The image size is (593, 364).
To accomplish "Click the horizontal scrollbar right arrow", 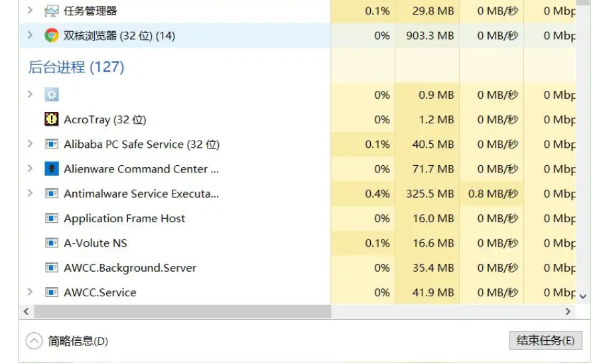I will [x=568, y=311].
